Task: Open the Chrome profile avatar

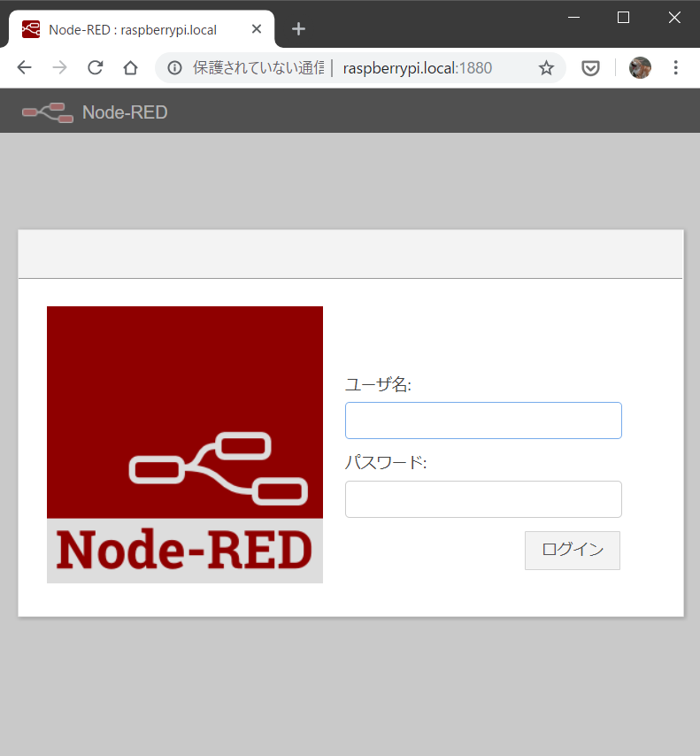Action: 640,67
